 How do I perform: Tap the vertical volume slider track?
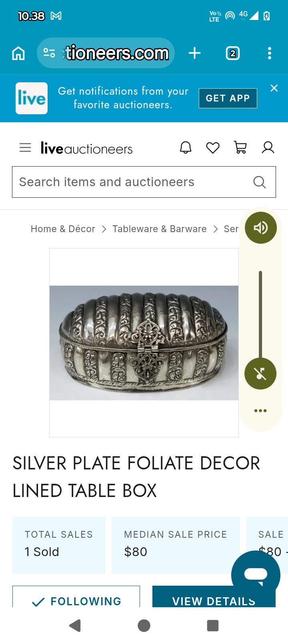[x=260, y=315]
